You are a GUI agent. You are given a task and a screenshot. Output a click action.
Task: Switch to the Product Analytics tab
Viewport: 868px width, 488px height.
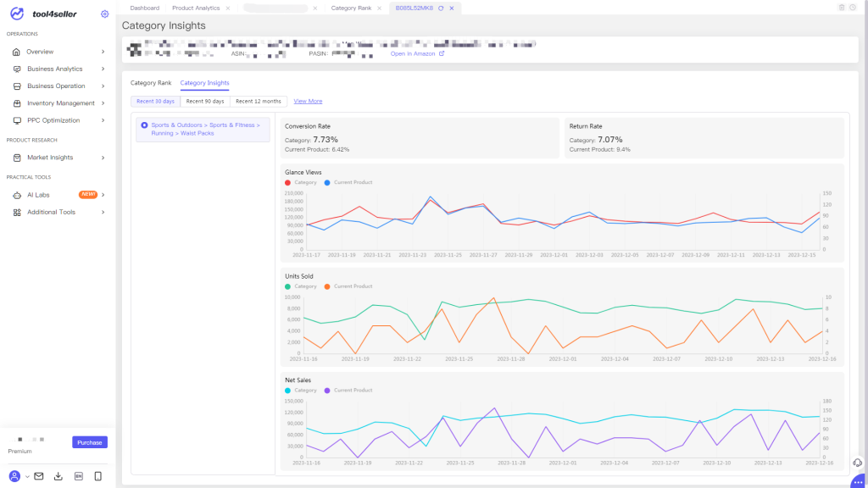tap(196, 8)
